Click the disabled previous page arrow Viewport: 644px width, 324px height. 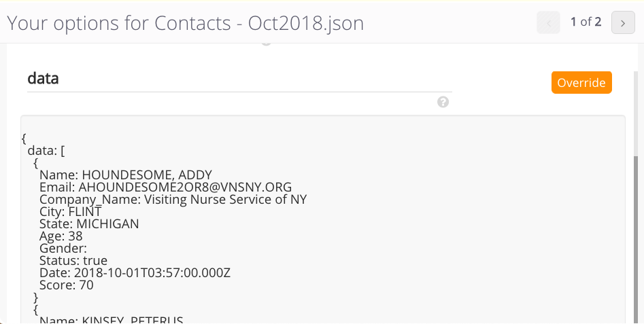tap(548, 22)
